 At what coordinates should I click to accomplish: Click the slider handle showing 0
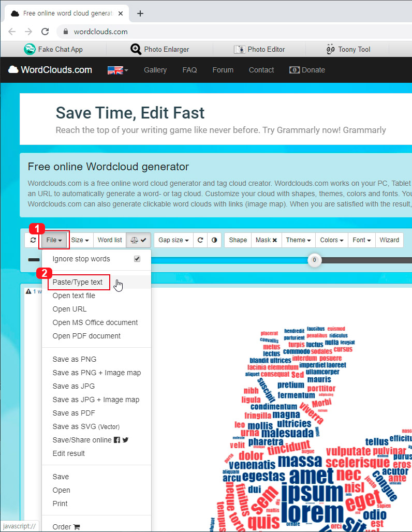(x=315, y=260)
